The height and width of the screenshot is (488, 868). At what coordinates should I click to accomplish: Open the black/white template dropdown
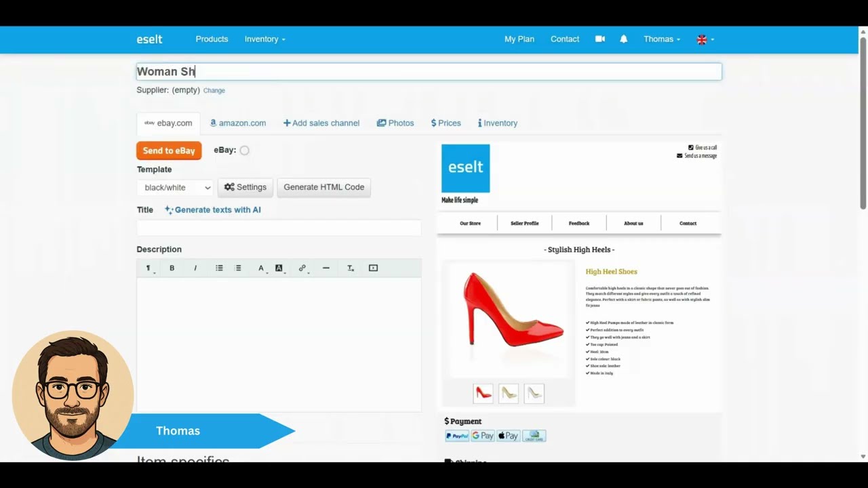click(176, 188)
